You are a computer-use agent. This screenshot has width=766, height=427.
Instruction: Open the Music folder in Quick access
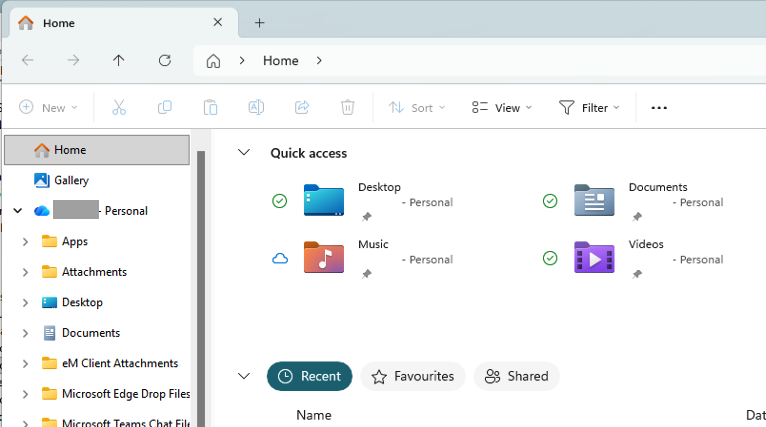(324, 257)
